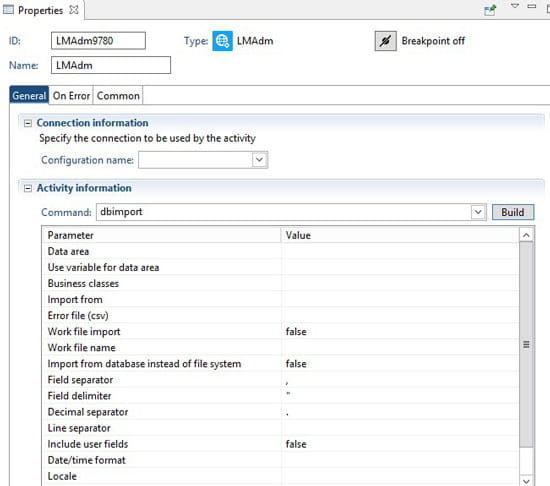Click the Build button

pyautogui.click(x=513, y=212)
